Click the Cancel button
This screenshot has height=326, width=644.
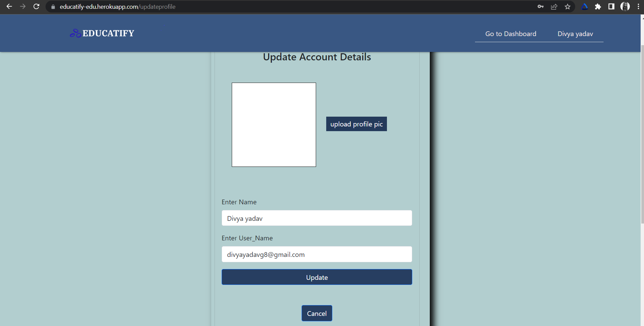(316, 313)
